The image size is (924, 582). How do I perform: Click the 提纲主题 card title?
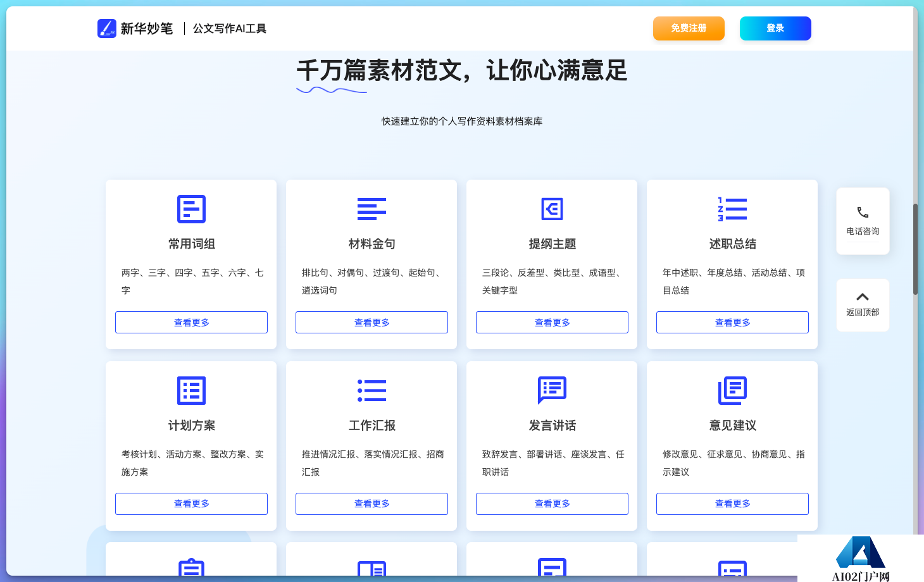tap(552, 244)
